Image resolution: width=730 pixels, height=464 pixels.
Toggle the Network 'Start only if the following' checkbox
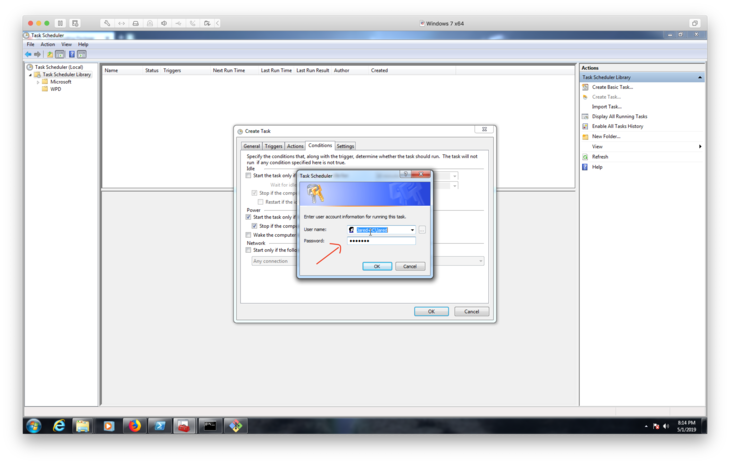click(250, 250)
